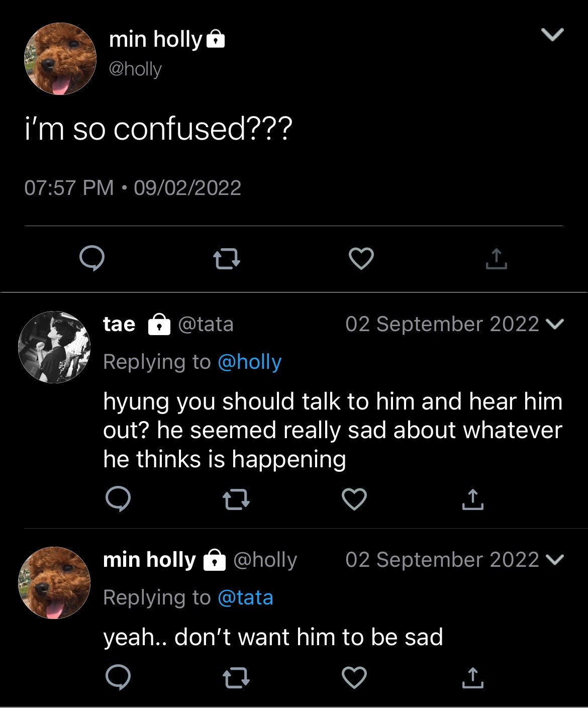Share the main tweet by min holly

pyautogui.click(x=496, y=258)
